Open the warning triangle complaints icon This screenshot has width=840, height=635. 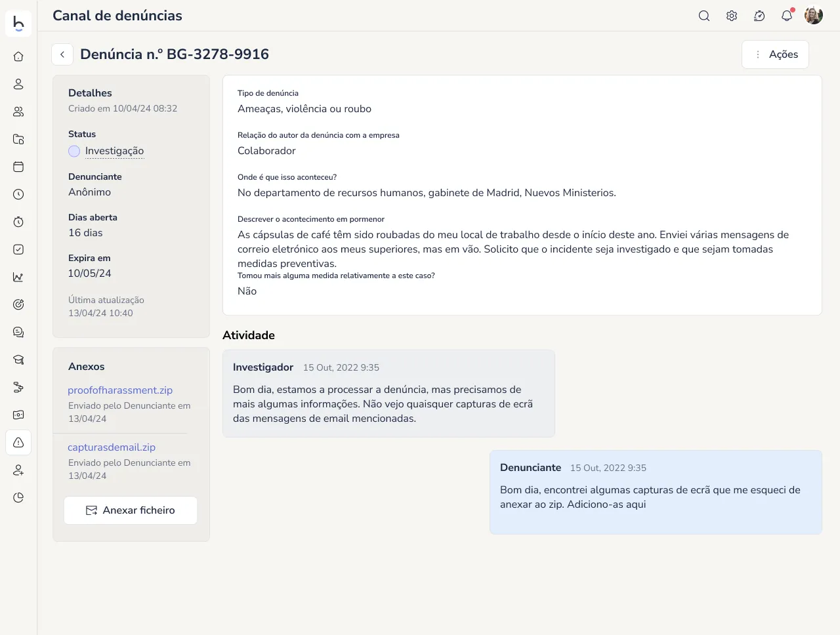click(18, 442)
